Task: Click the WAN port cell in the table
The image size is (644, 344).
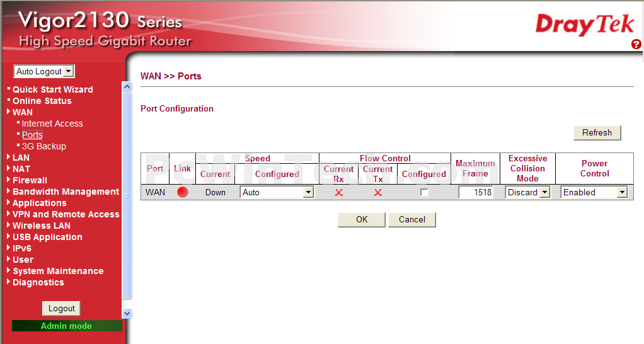Action: point(155,192)
